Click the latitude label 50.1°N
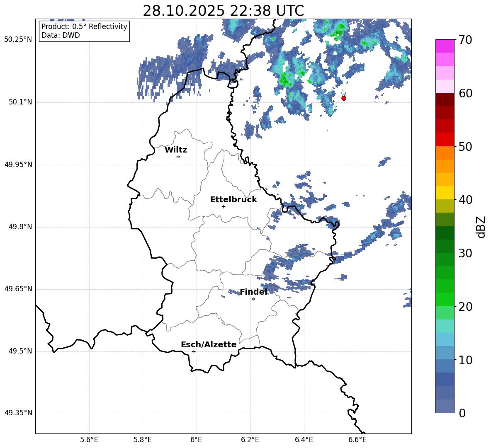The height and width of the screenshot is (448, 491). 20,102
